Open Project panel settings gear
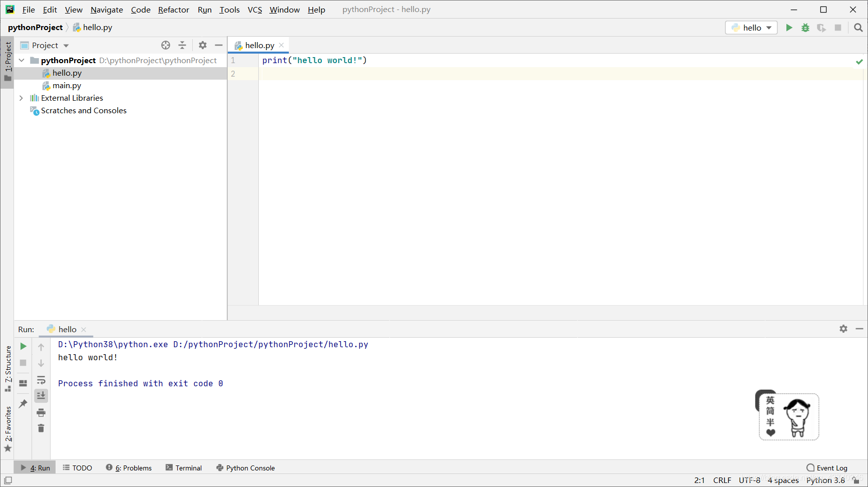The width and height of the screenshot is (868, 487). 203,45
